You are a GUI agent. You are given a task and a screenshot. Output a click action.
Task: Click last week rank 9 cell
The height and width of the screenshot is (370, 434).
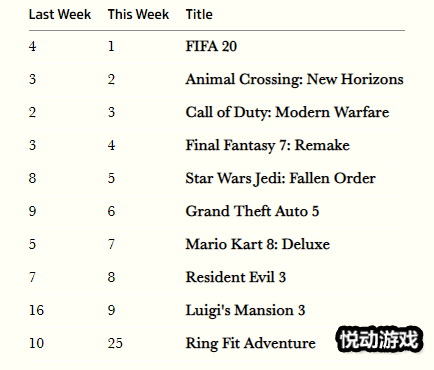tap(32, 211)
